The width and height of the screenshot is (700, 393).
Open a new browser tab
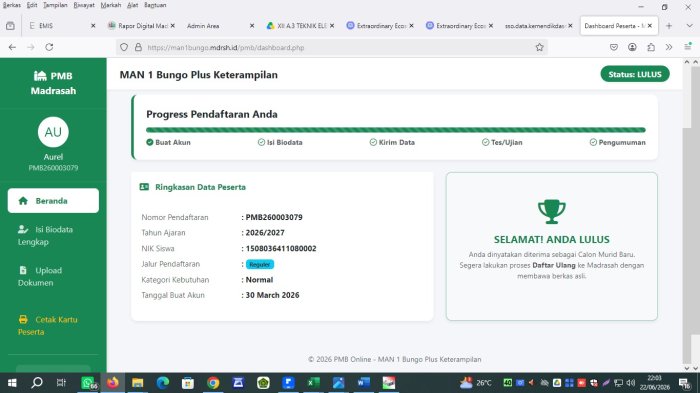point(669,26)
